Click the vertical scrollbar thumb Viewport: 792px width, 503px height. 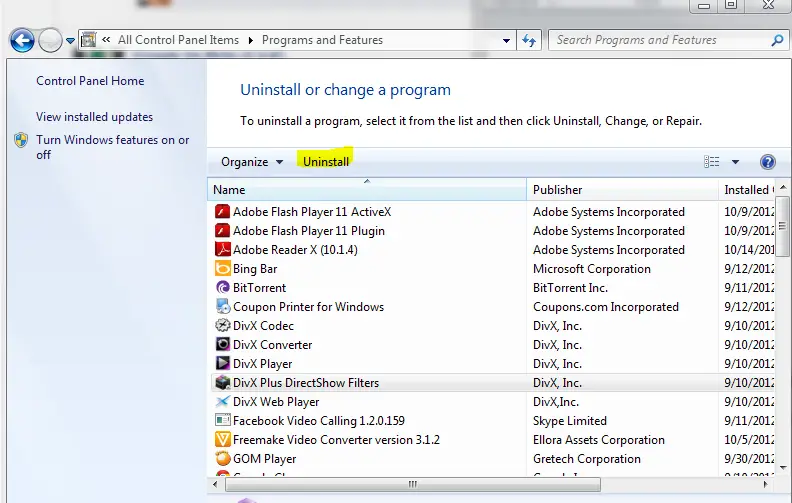(x=782, y=225)
